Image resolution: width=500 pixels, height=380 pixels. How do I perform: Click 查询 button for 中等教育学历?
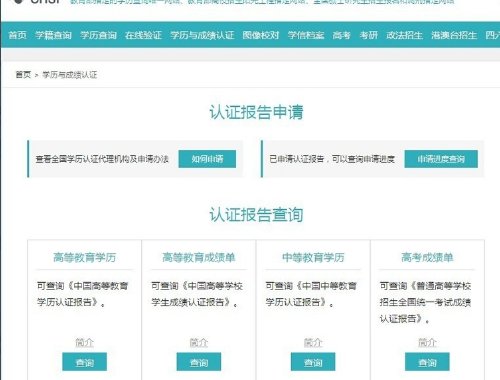click(x=313, y=362)
